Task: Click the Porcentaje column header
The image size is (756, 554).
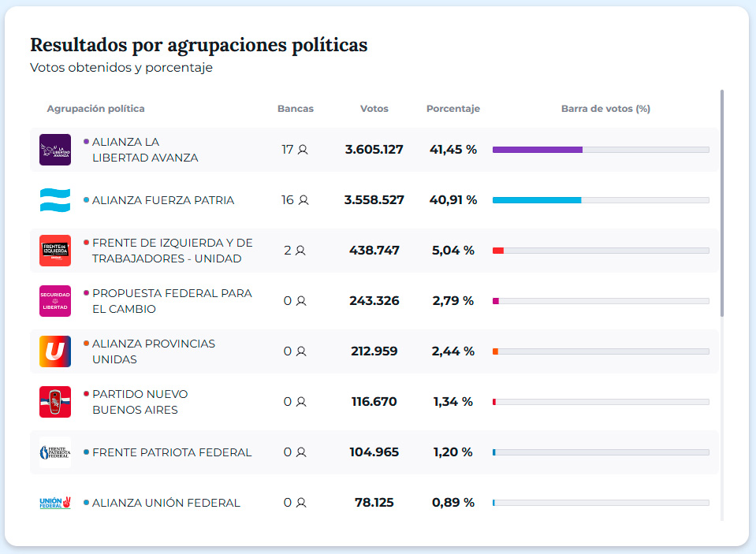Action: coord(453,109)
